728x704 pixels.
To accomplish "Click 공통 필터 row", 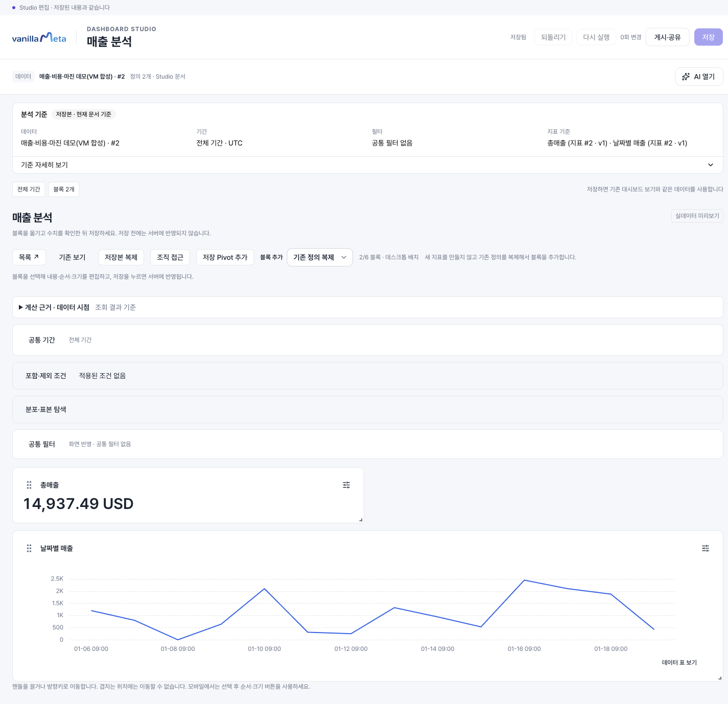I will (x=367, y=444).
